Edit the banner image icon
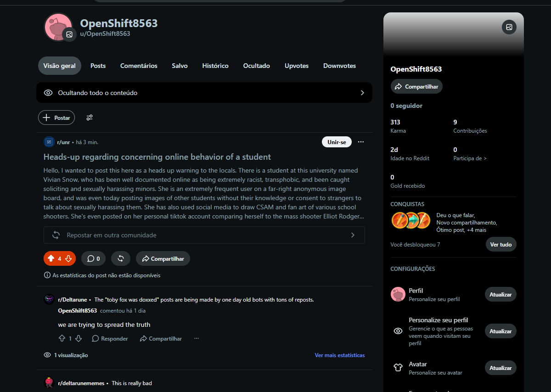 tap(509, 27)
